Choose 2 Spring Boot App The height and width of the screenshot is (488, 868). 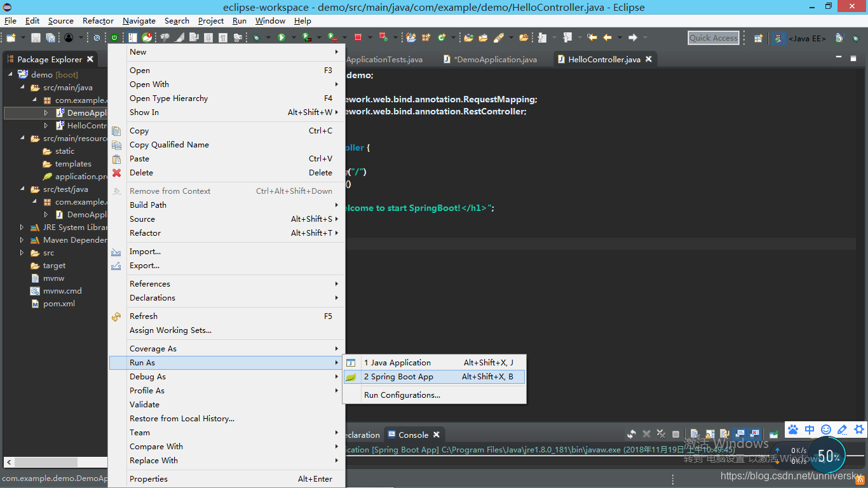[x=435, y=377]
